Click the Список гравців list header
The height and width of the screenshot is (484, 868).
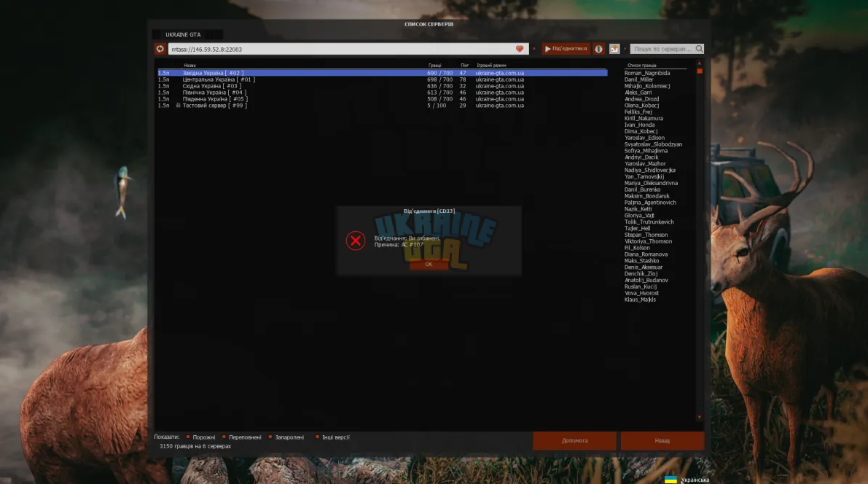coord(641,66)
